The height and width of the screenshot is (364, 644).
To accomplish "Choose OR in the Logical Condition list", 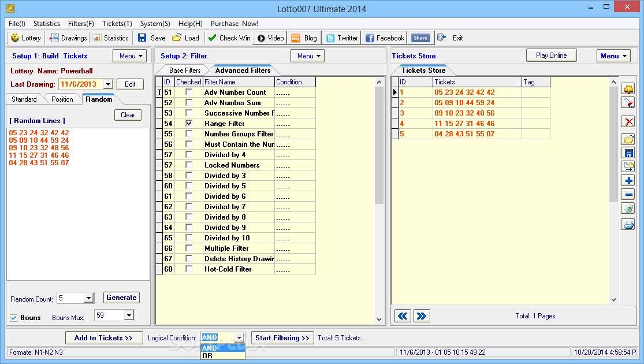I will (222, 356).
